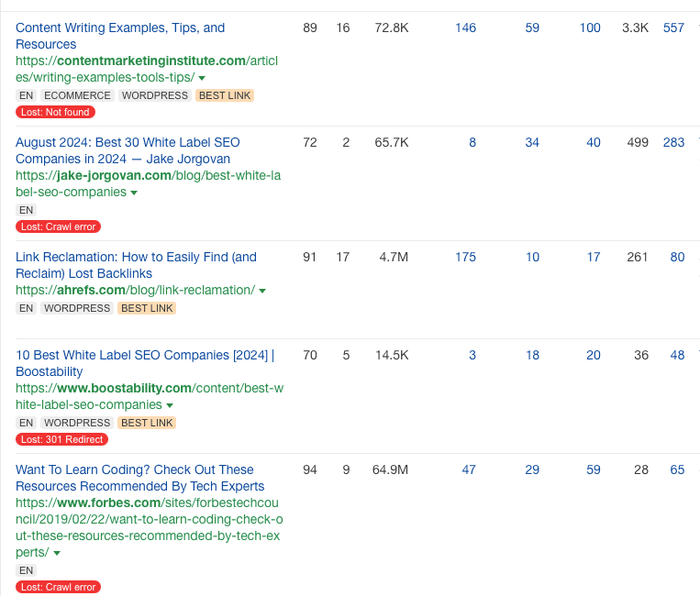700x596 pixels.
Task: Open "Content Writing Examples, Tips, and Resources" title
Action: click(119, 36)
